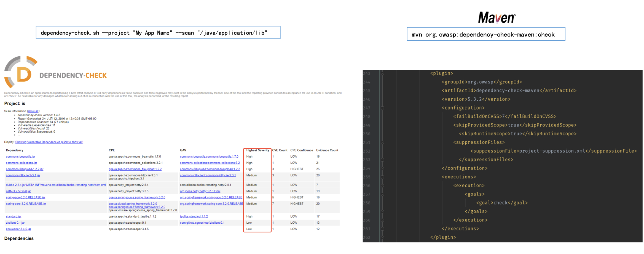Open the 'show all' scan information link
This screenshot has height=254, width=644.
point(33,111)
